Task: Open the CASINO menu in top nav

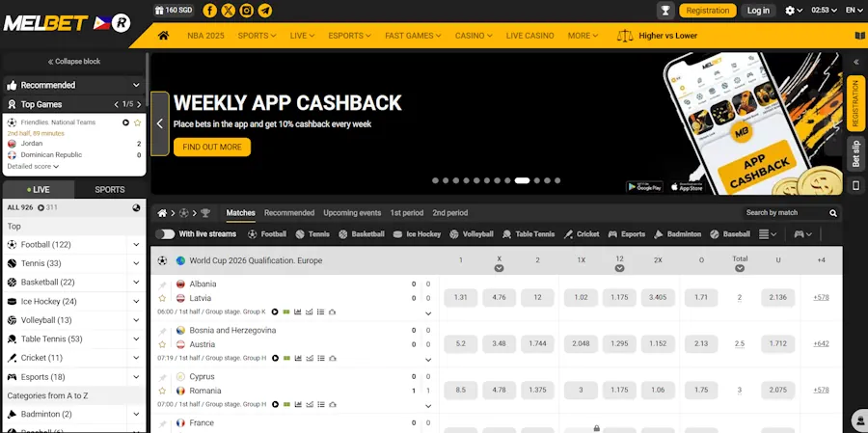Action: point(474,36)
